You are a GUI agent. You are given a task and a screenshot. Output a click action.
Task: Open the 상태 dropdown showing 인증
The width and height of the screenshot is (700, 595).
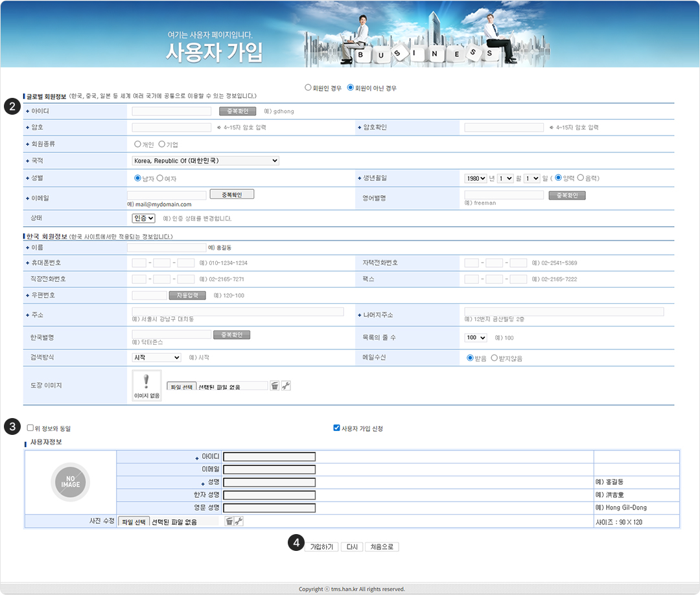click(143, 218)
